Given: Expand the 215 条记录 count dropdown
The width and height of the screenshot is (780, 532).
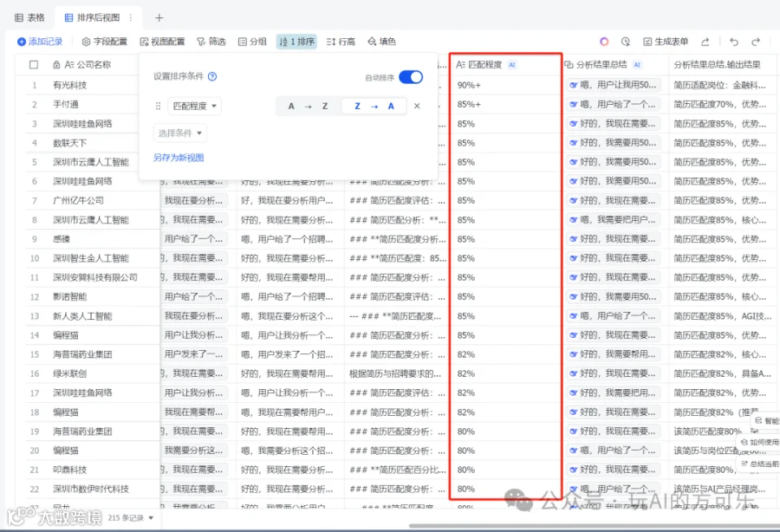Looking at the screenshot, I should point(131,518).
